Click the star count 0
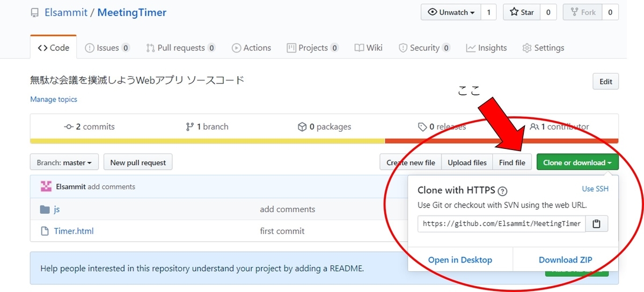 pyautogui.click(x=548, y=12)
